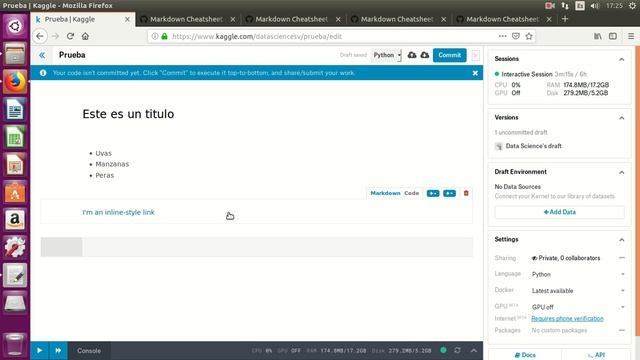Viewport: 640px width, 360px height.
Task: Open the Docs tab at bottom right
Action: point(525,355)
